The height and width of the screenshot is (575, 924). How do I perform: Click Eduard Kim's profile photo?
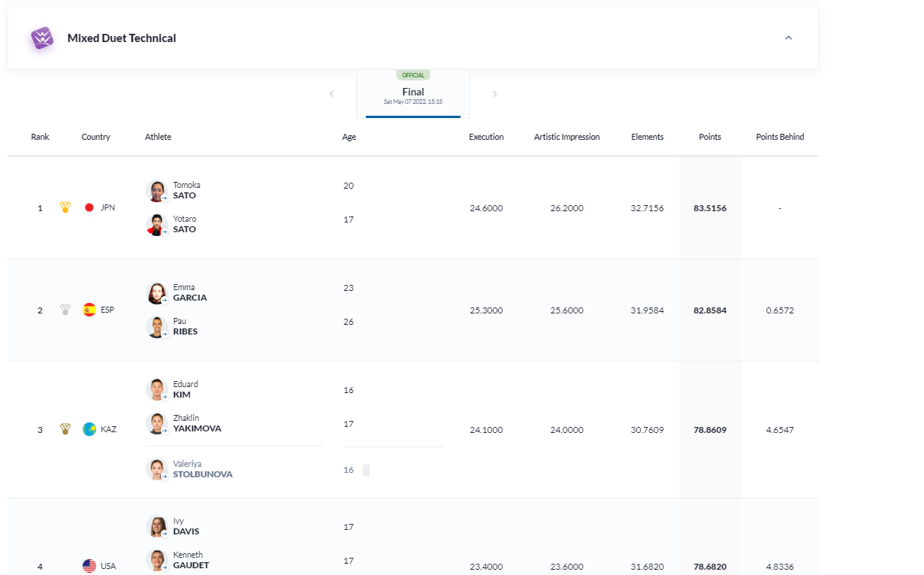(x=156, y=389)
